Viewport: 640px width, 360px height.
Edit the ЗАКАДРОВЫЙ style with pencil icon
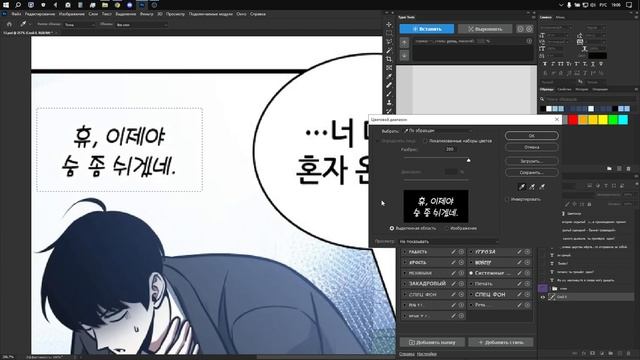[453, 284]
